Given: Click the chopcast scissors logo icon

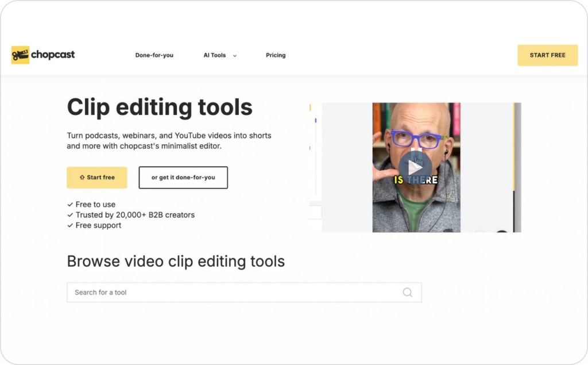Looking at the screenshot, I should click(x=20, y=55).
